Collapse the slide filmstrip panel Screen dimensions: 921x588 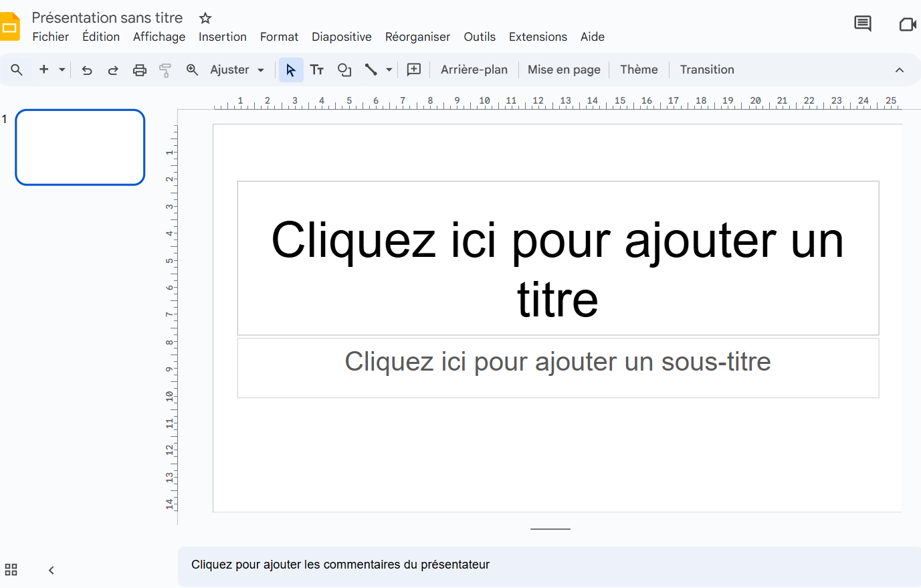[x=52, y=569]
